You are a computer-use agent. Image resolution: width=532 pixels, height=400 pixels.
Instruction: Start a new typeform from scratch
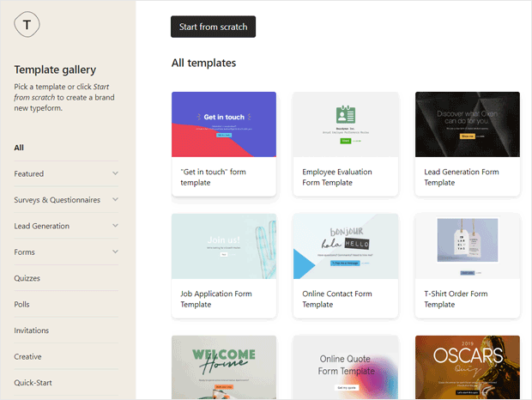[x=213, y=27]
